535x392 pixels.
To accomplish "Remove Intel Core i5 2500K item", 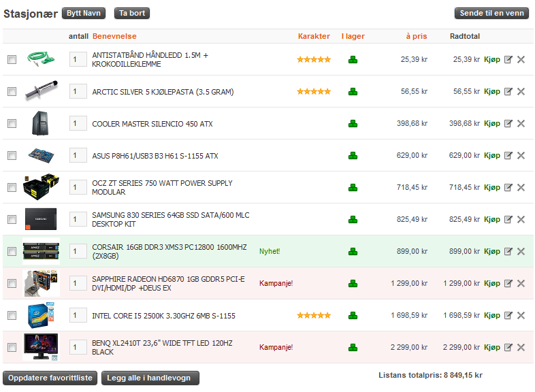I will tap(521, 315).
